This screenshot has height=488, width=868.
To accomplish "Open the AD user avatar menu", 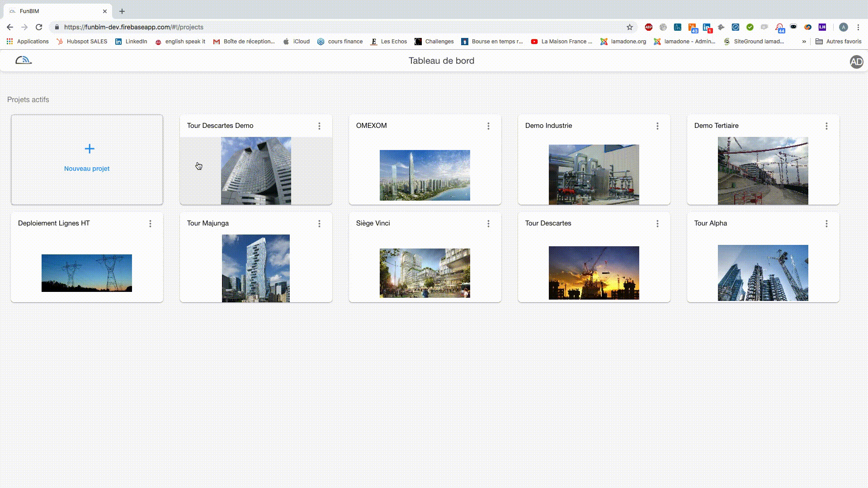I will [856, 61].
